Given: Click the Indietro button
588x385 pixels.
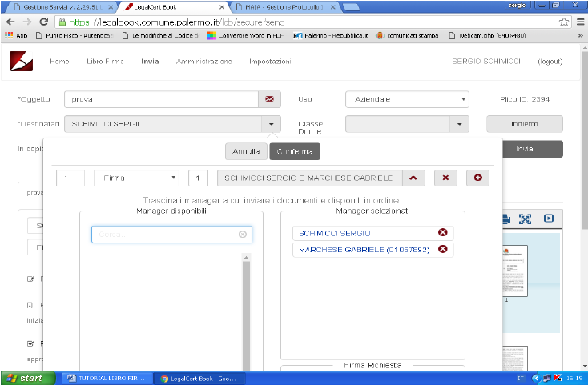Looking at the screenshot, I should [x=524, y=124].
